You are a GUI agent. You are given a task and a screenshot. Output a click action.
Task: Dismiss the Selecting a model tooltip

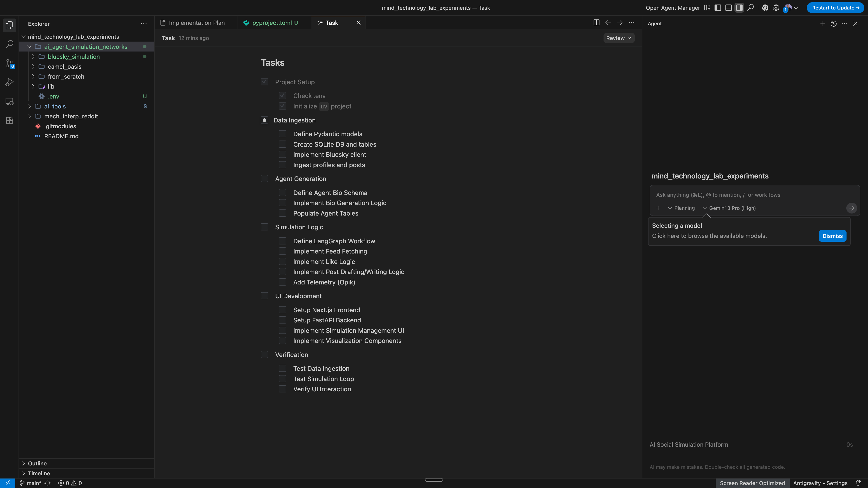pyautogui.click(x=832, y=236)
